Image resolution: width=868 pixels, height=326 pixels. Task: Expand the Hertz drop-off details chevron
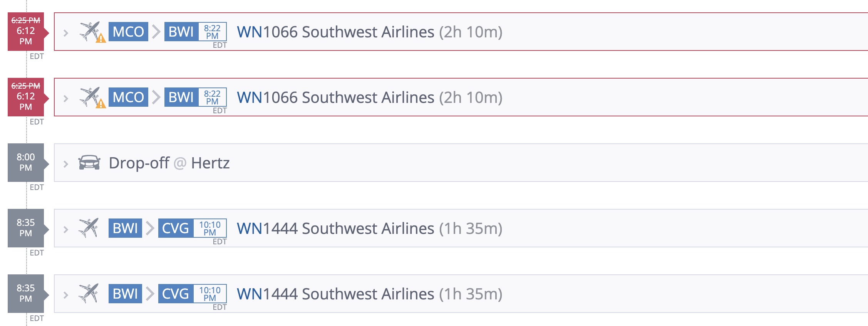point(66,164)
